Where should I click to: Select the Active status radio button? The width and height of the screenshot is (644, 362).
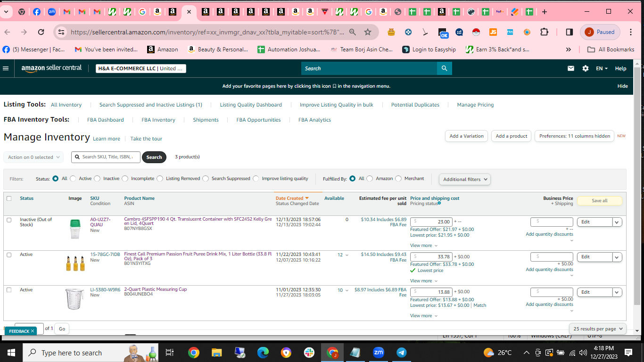[73, 179]
